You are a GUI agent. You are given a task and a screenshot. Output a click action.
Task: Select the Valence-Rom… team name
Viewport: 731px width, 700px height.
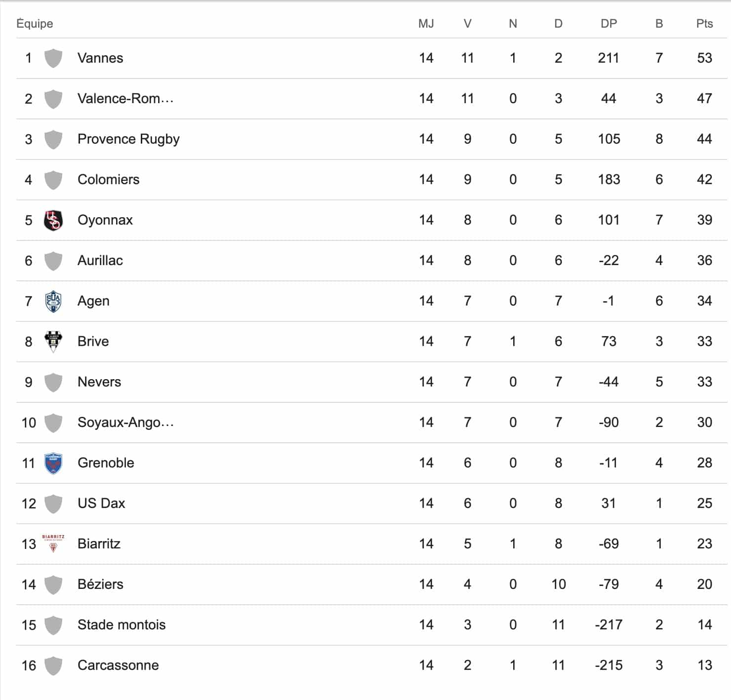[125, 99]
